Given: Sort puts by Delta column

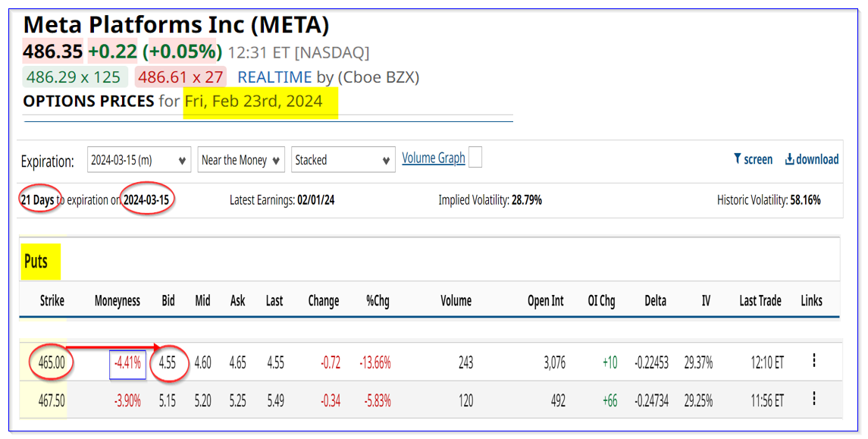Looking at the screenshot, I should (x=655, y=301).
